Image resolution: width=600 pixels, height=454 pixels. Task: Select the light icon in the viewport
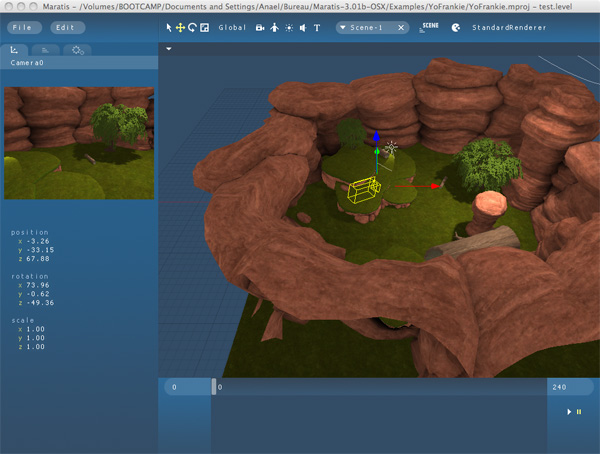[x=391, y=147]
